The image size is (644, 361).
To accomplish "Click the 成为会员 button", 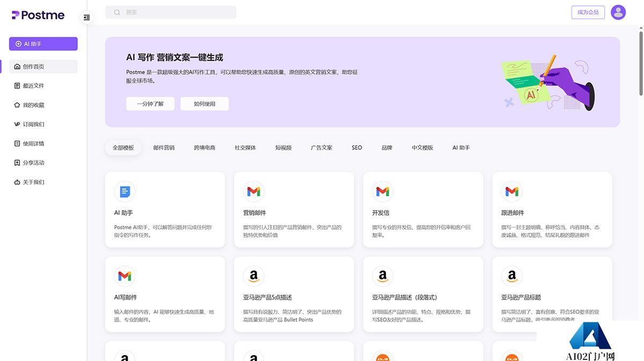I will pos(588,12).
